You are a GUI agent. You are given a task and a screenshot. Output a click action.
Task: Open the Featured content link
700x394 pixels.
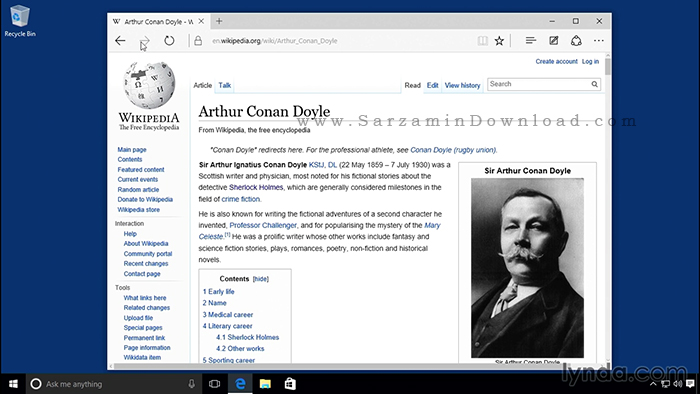(141, 170)
